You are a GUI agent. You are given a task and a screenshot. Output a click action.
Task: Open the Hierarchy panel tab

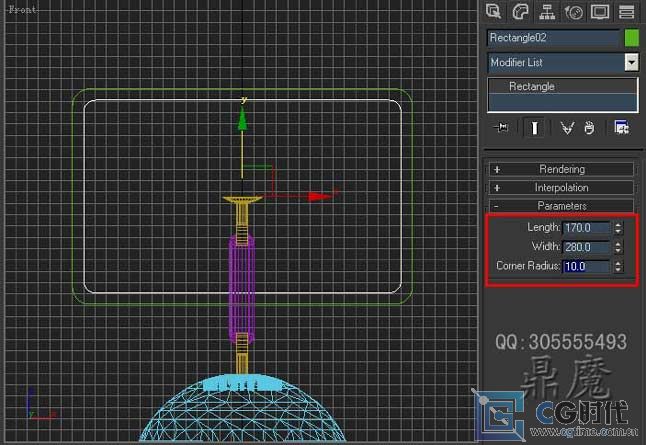click(x=547, y=12)
